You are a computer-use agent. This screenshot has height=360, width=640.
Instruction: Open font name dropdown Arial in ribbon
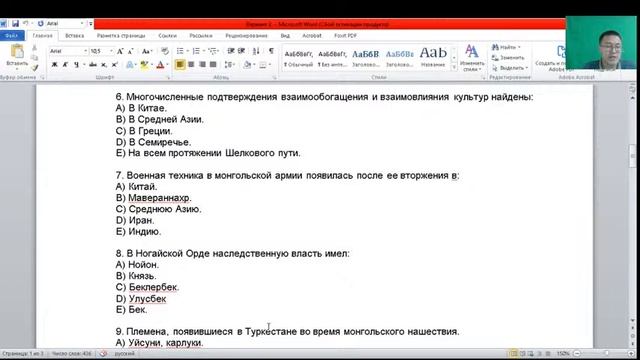(x=86, y=51)
